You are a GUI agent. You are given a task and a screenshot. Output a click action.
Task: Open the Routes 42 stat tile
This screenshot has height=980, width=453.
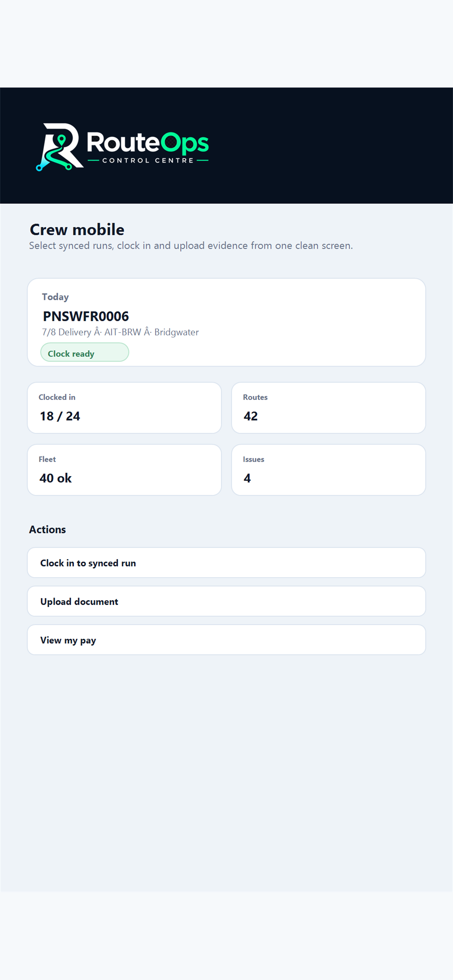329,408
